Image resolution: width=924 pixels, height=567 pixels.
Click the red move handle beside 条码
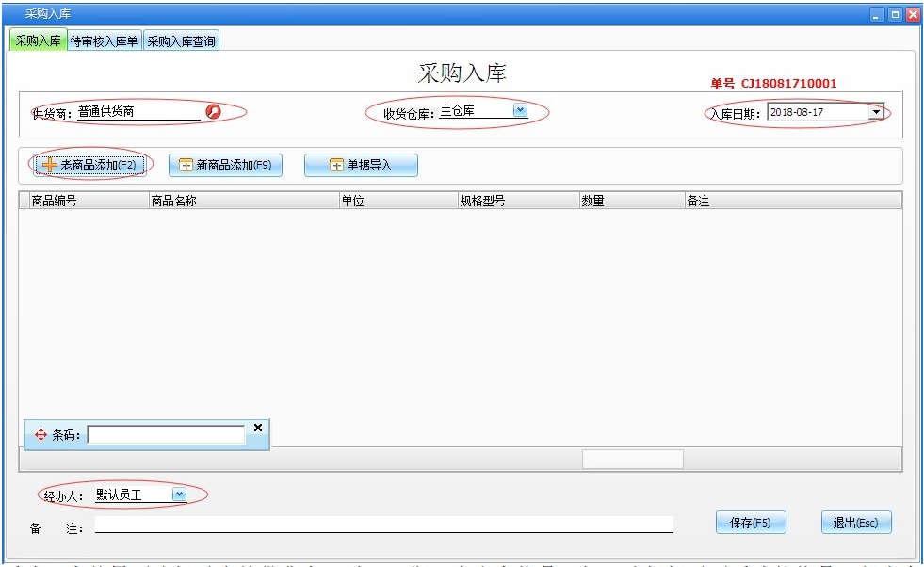tap(41, 435)
